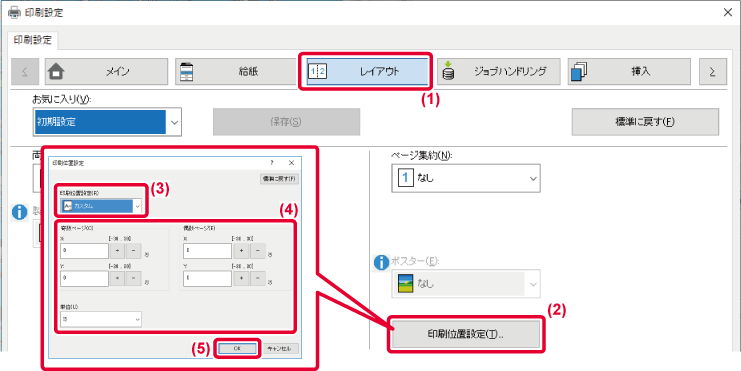The width and height of the screenshot is (741, 371).
Task: Expand the ページ集約 dropdown showing なし
Action: point(465,179)
